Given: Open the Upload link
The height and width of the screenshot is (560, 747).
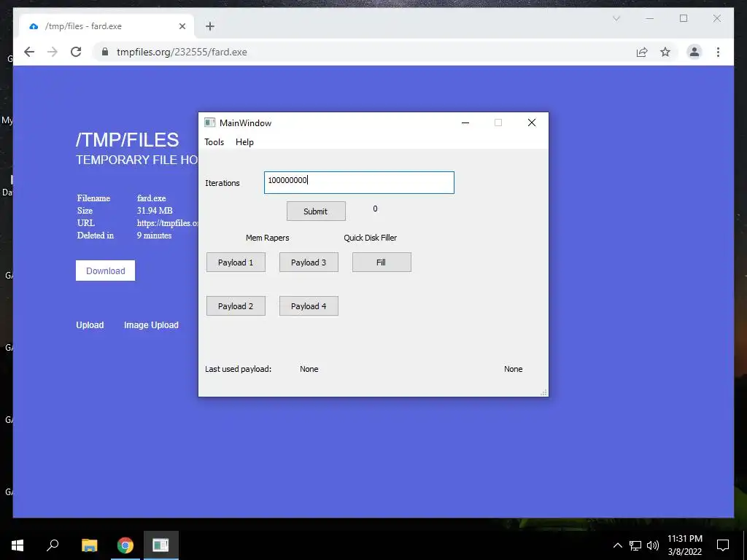Looking at the screenshot, I should [x=90, y=324].
